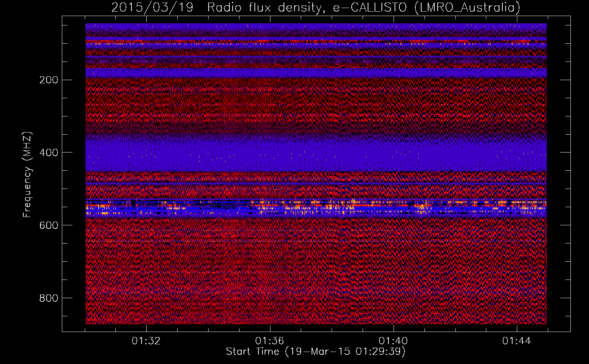This screenshot has height=364, width=589.
Task: Click the '800' frequency tick label
Action: 49,298
